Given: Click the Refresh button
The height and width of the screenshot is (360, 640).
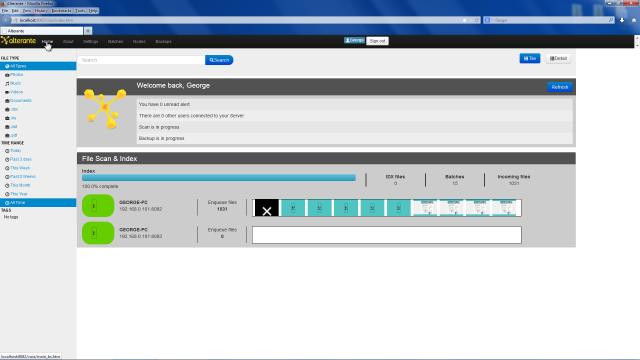Looking at the screenshot, I should 560,87.
